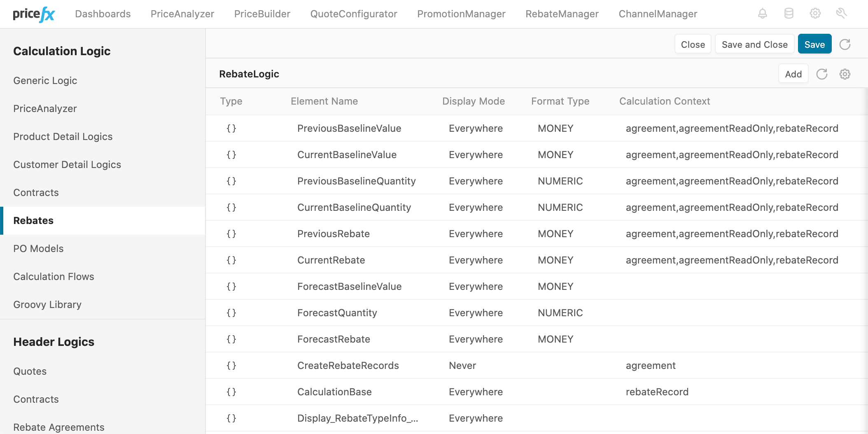
Task: Select the ForecastRebate row
Action: tap(334, 339)
